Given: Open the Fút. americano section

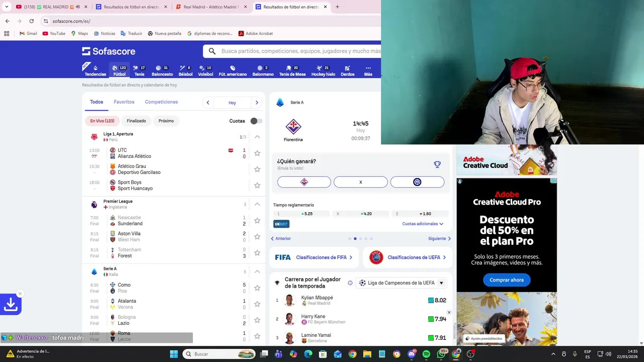Looking at the screenshot, I should (232, 70).
